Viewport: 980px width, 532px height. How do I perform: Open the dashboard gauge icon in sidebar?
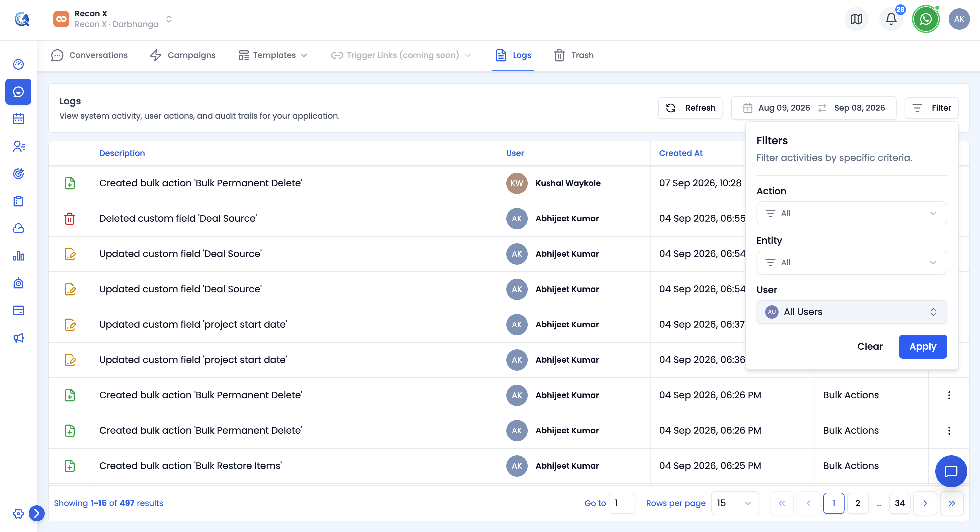pos(18,64)
